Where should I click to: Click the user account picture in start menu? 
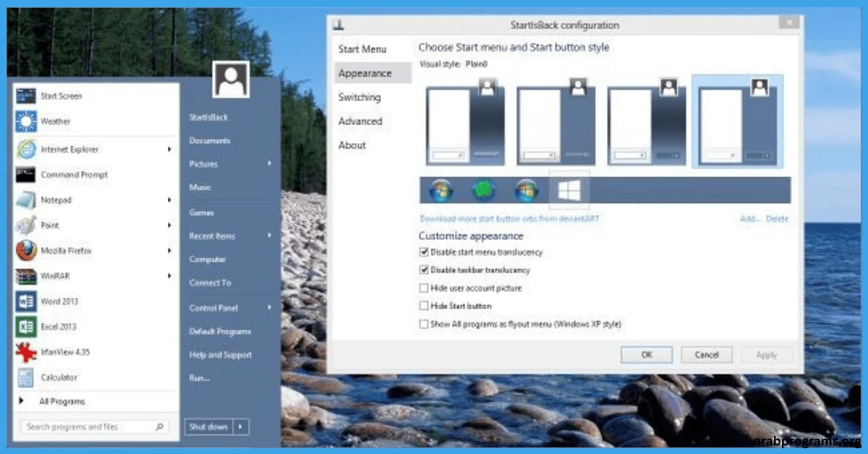[231, 80]
